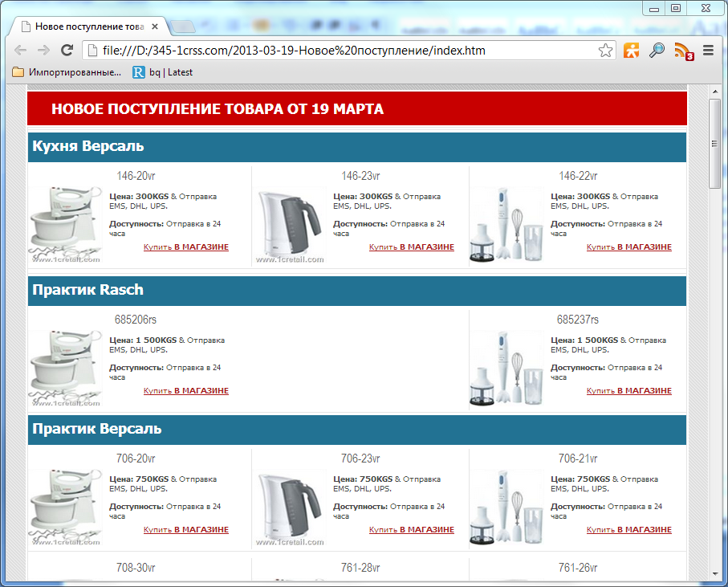The height and width of the screenshot is (587, 728).
Task: Reload the page with the refresh icon
Action: pyautogui.click(x=67, y=51)
